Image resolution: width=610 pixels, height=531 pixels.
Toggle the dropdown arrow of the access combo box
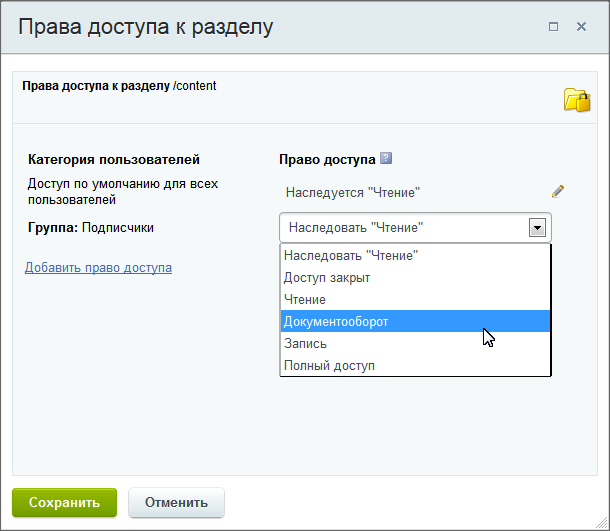click(537, 228)
